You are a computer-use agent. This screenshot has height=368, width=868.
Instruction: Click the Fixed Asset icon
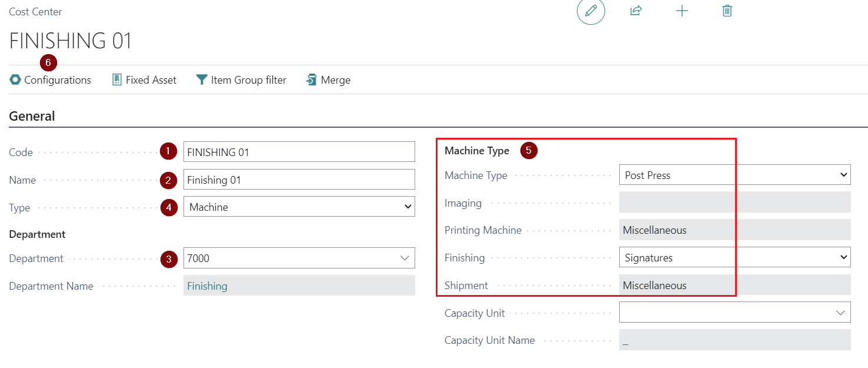[117, 79]
